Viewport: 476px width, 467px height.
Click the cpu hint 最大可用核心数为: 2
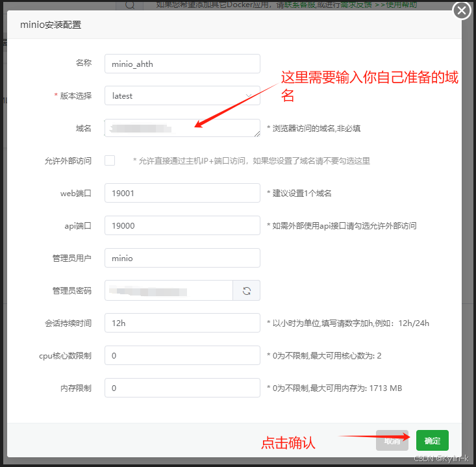coord(324,355)
